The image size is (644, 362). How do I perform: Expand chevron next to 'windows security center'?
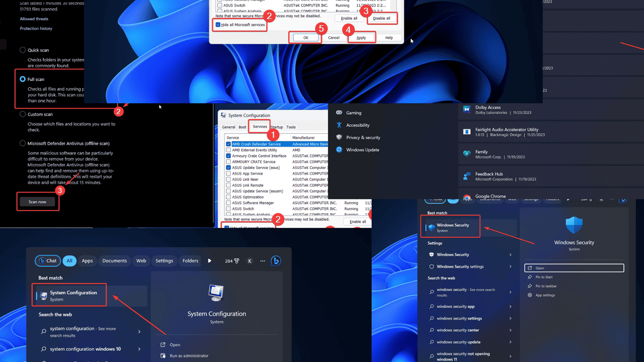click(x=511, y=330)
